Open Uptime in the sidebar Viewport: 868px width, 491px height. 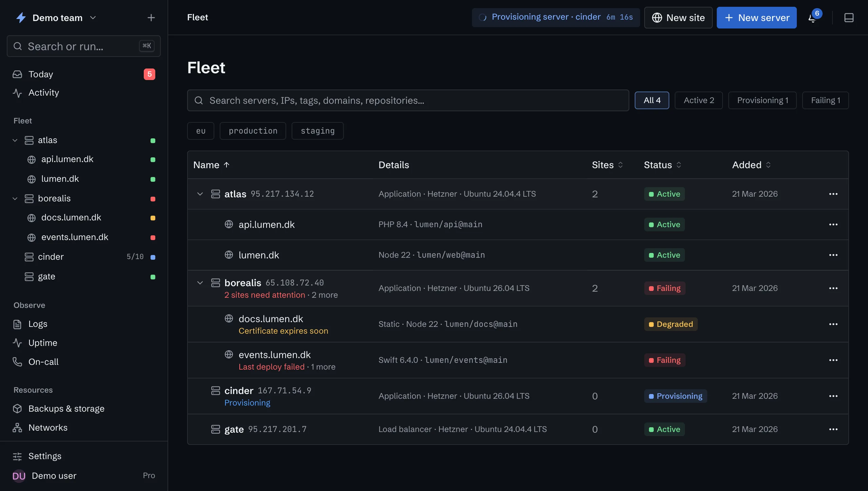point(83,343)
